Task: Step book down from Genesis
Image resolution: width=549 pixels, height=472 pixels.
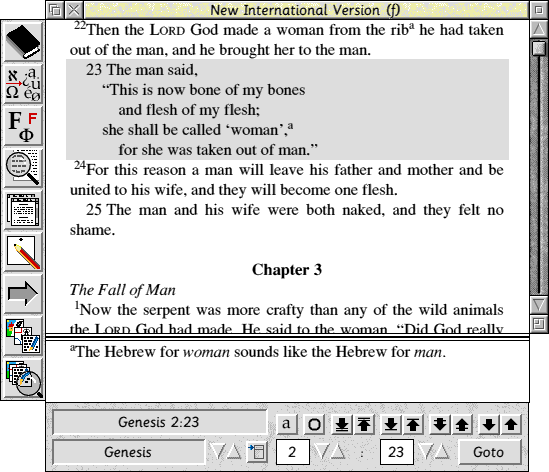Action: click(x=217, y=452)
